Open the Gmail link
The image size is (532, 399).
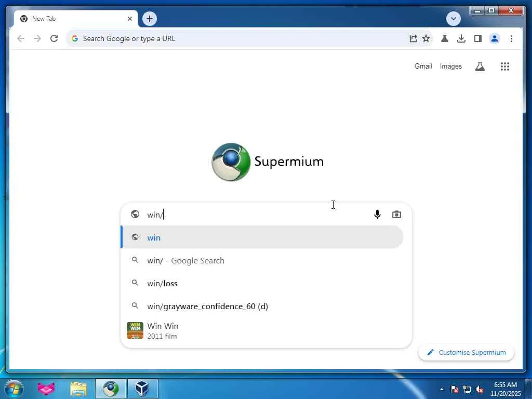pos(423,66)
